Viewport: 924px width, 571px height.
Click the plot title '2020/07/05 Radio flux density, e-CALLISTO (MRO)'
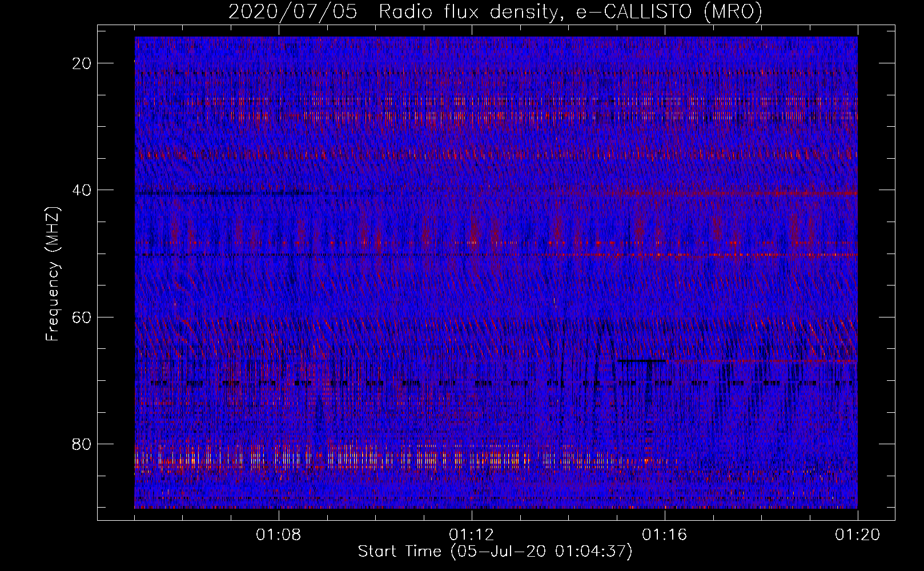pyautogui.click(x=495, y=11)
